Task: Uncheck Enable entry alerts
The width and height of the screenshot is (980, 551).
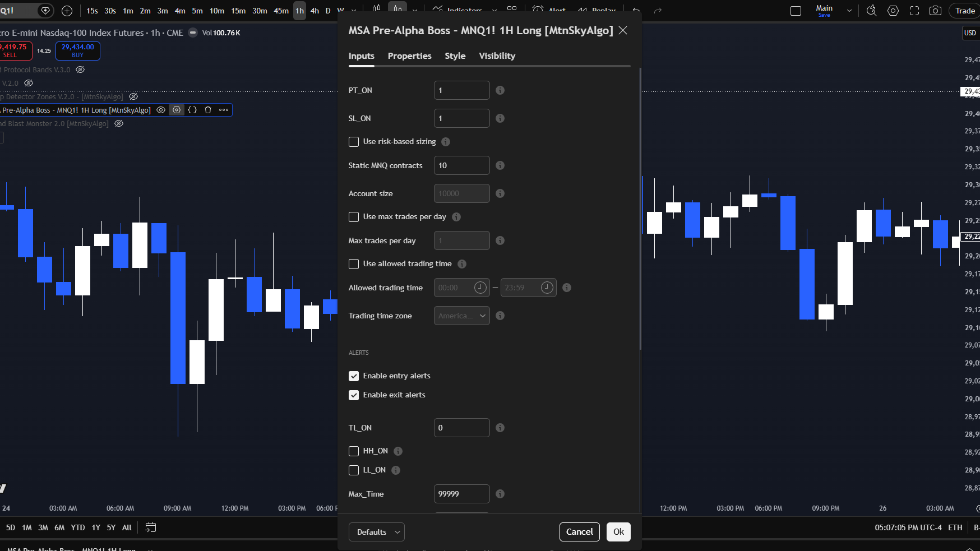Action: [x=354, y=376]
